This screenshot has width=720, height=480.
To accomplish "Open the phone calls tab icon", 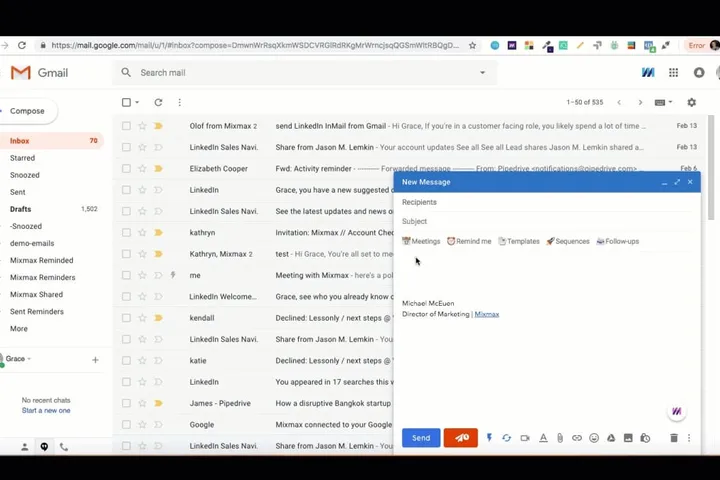I will [64, 446].
